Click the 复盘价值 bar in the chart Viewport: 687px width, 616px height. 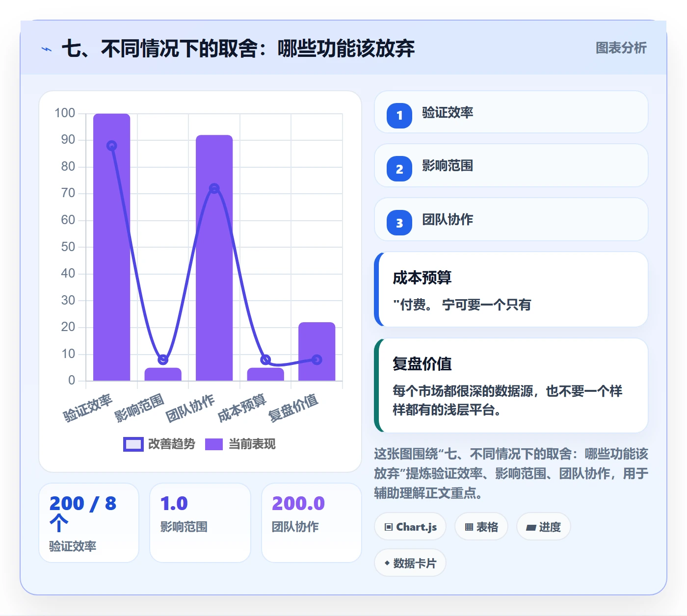(x=317, y=351)
